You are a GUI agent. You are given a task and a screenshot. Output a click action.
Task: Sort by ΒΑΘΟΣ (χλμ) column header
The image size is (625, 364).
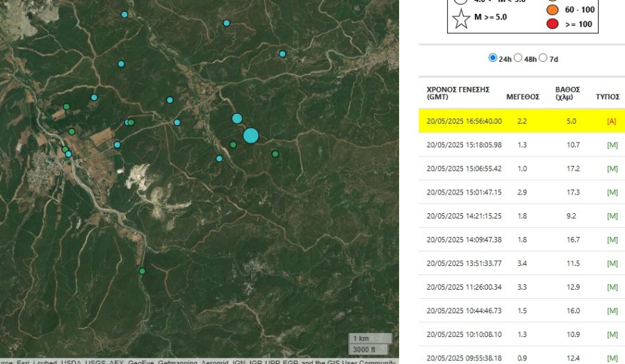coord(567,93)
